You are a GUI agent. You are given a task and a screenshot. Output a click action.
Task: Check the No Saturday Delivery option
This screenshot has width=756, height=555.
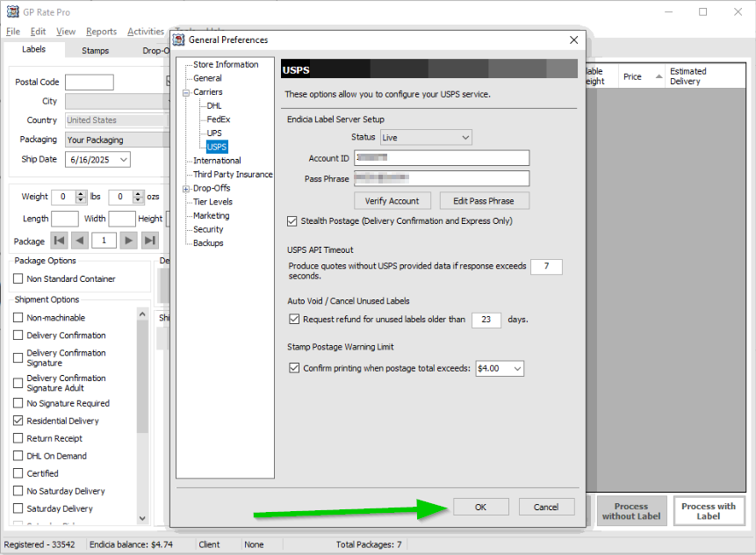tap(18, 491)
